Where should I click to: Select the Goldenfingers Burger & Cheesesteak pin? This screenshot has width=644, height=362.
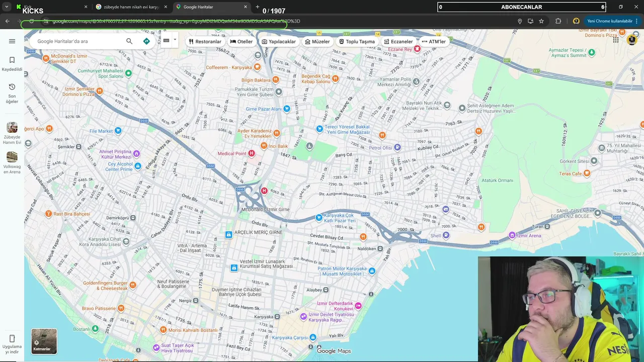pos(133,285)
